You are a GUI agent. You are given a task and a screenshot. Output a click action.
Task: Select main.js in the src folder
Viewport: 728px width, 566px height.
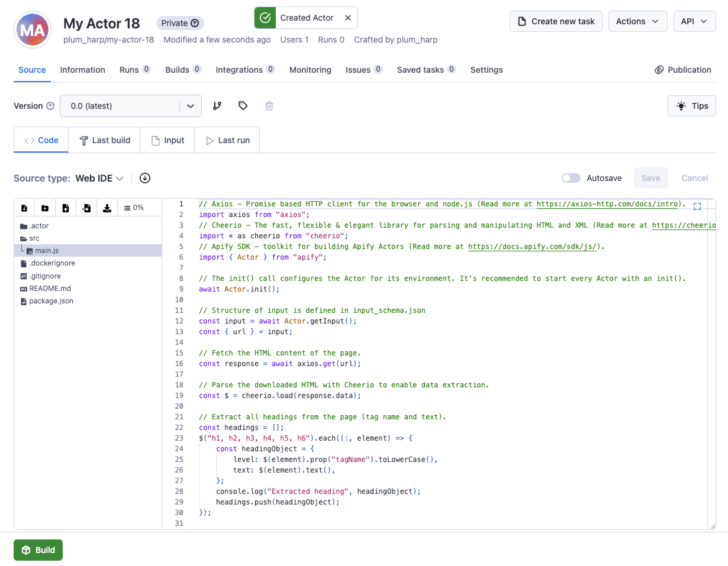coord(47,250)
